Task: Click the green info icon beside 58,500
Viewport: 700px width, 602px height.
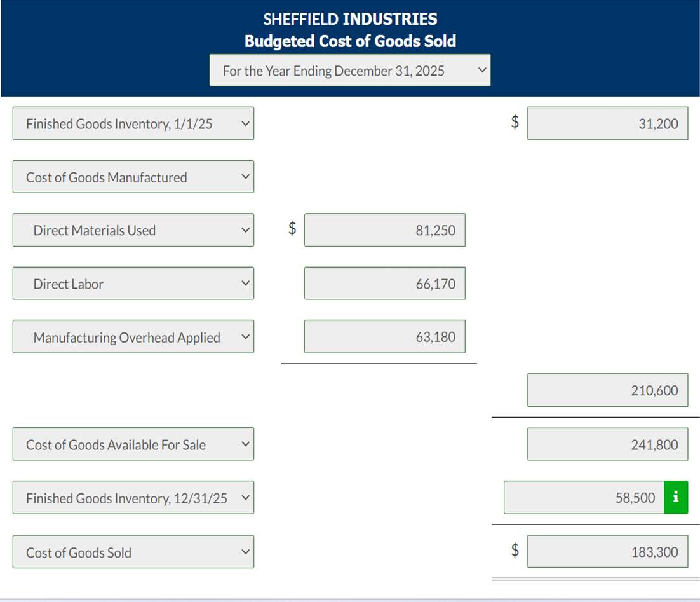Action: [676, 497]
